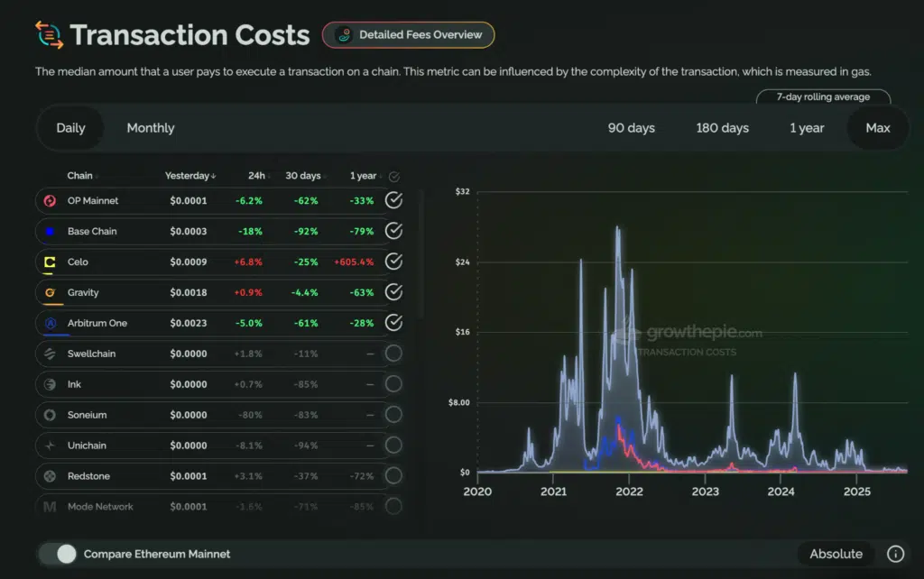Switch to the Monthly tab
Viewport: 924px width, 579px height.
(150, 128)
